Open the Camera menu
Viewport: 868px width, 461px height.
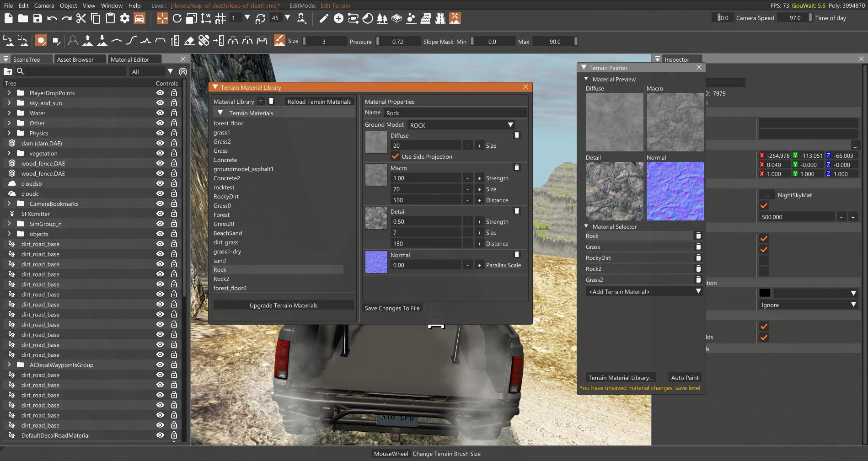point(44,5)
